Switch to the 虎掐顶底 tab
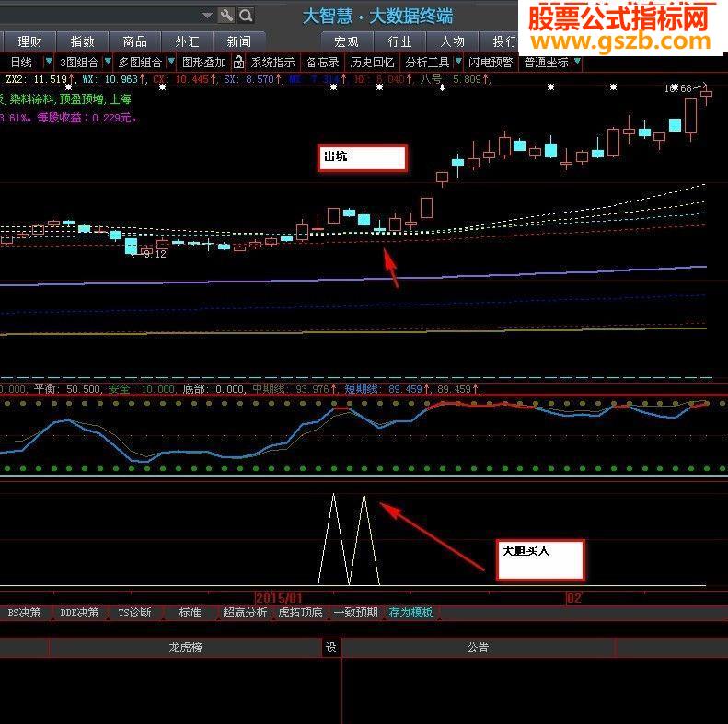This screenshot has width=728, height=724. [300, 613]
